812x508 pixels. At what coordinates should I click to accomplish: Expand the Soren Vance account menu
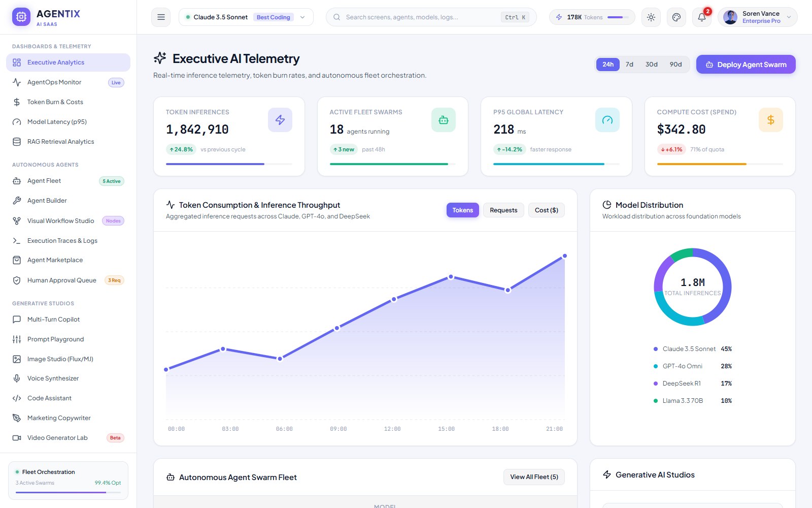click(x=758, y=17)
